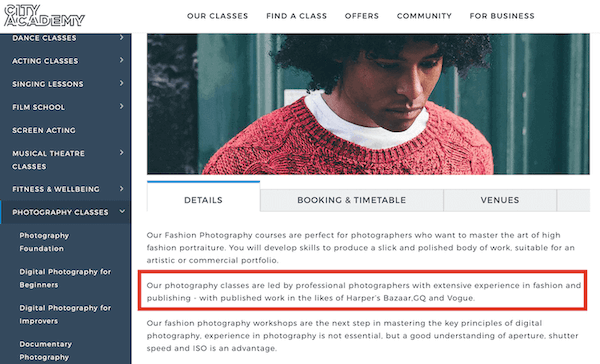600x364 pixels.
Task: Open the For Business menu item
Action: click(x=502, y=16)
